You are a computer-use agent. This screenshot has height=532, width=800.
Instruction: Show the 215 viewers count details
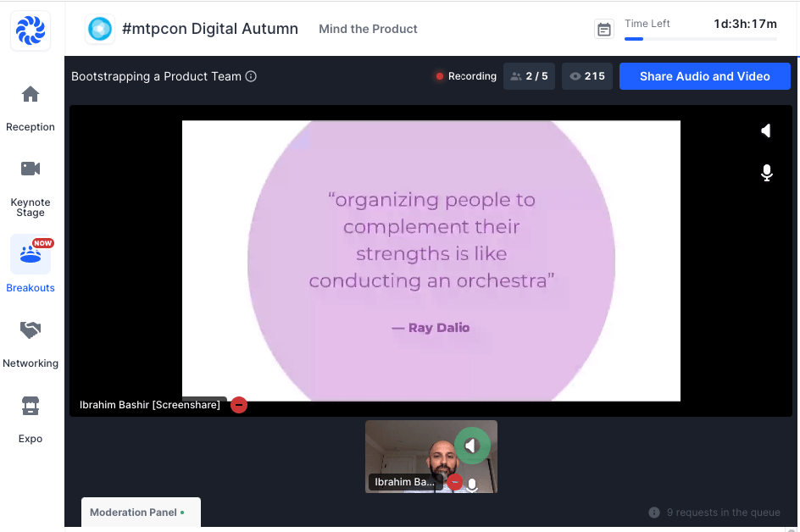(x=587, y=76)
